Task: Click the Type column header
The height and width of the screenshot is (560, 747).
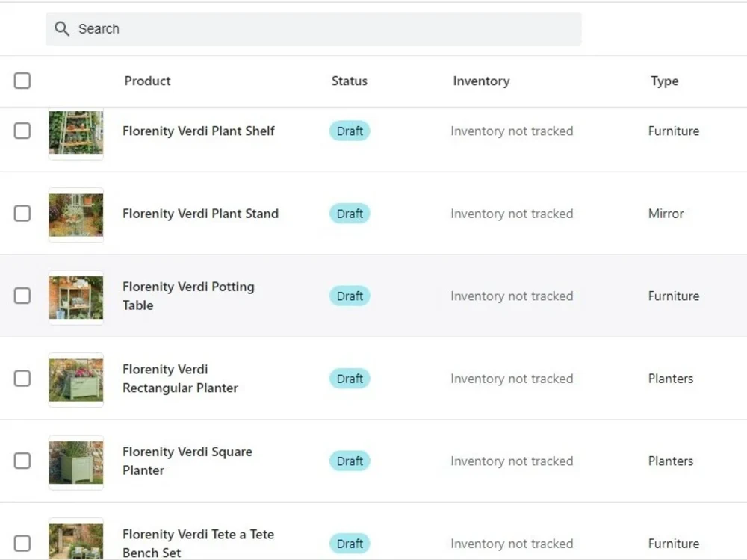Action: coord(665,81)
